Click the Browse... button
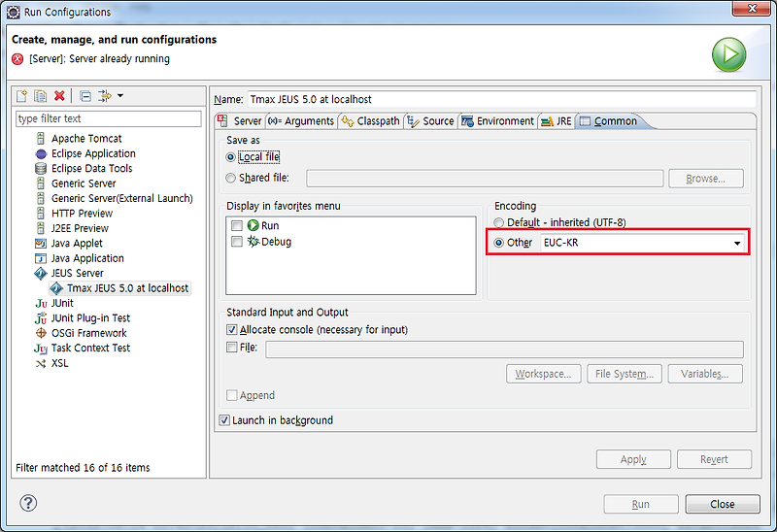Image resolution: width=777 pixels, height=532 pixels. (706, 179)
